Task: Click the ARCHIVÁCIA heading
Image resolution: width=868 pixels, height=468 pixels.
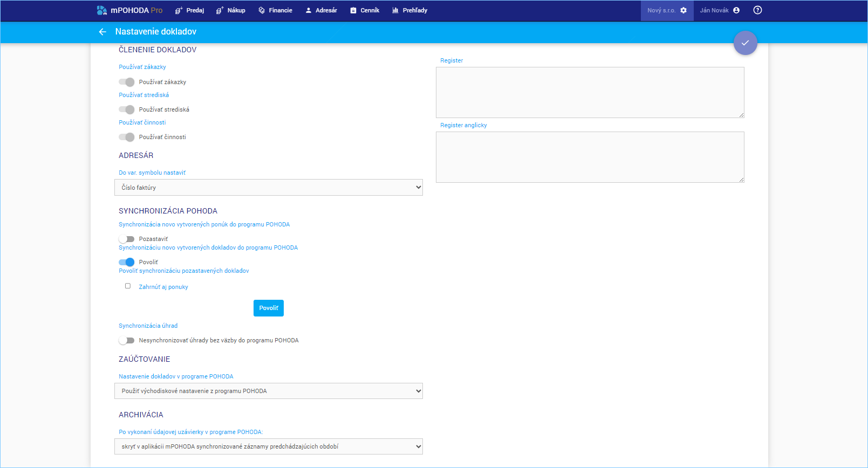Action: click(x=141, y=415)
